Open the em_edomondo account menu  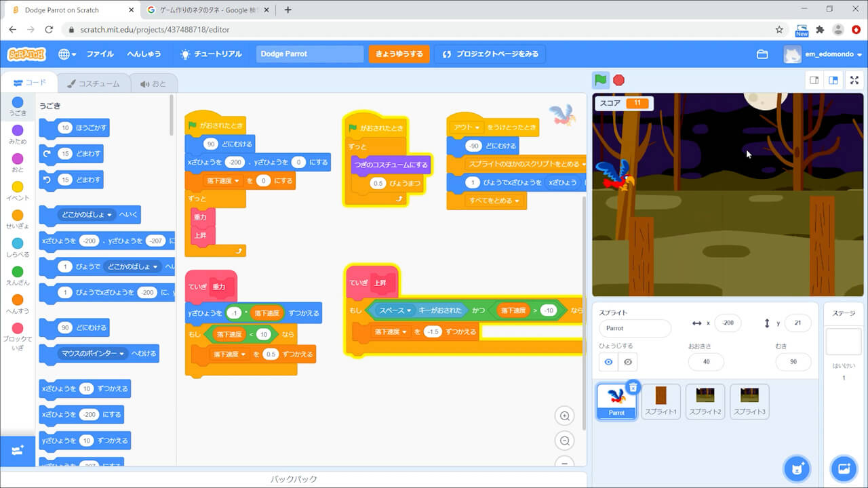pos(823,54)
